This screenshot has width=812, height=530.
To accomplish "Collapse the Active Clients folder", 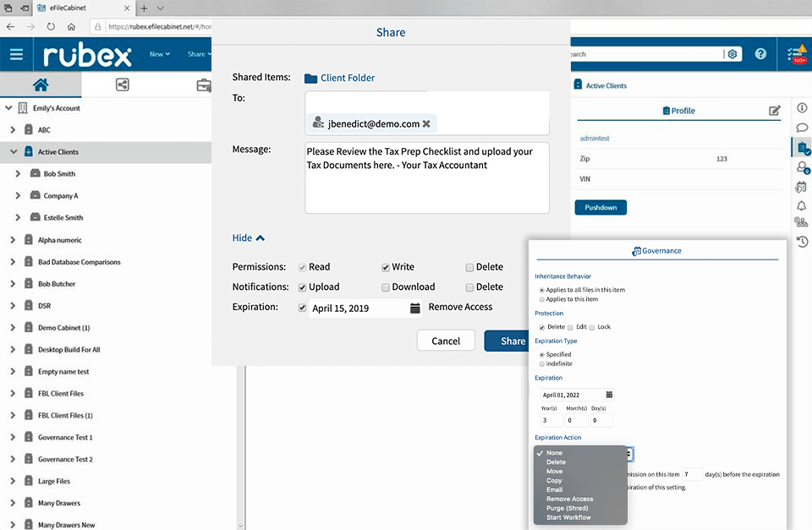I will [x=14, y=152].
